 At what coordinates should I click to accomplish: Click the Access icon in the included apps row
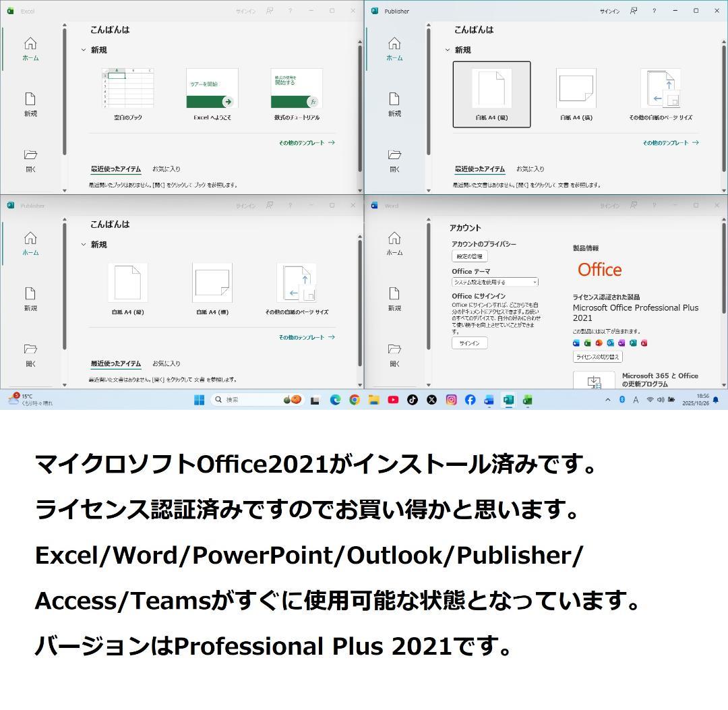tap(643, 343)
